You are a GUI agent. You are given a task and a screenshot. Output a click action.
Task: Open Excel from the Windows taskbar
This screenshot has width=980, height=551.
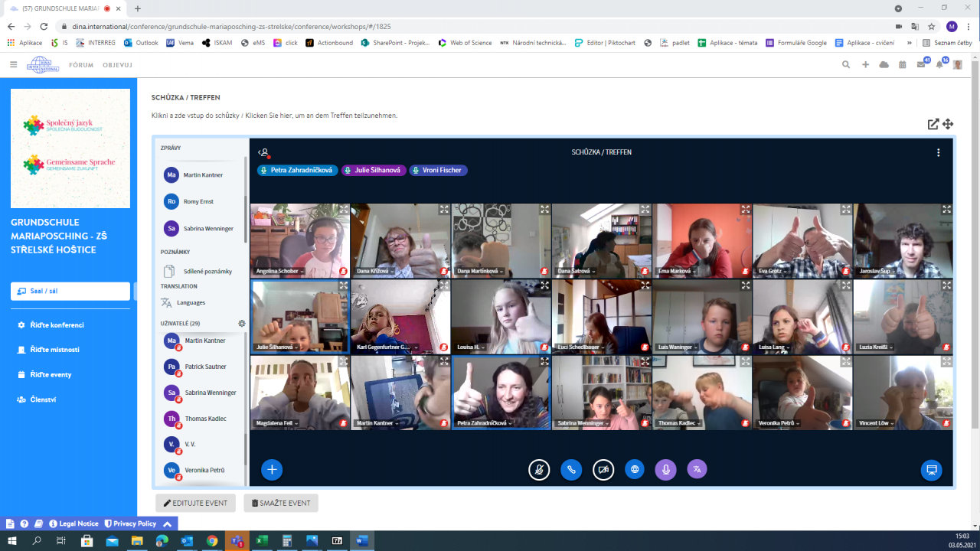(x=262, y=541)
